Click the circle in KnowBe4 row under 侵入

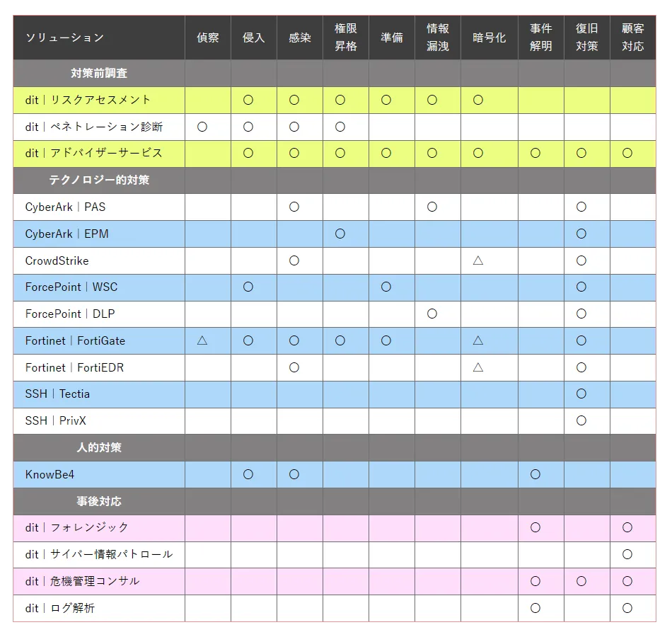tap(248, 474)
